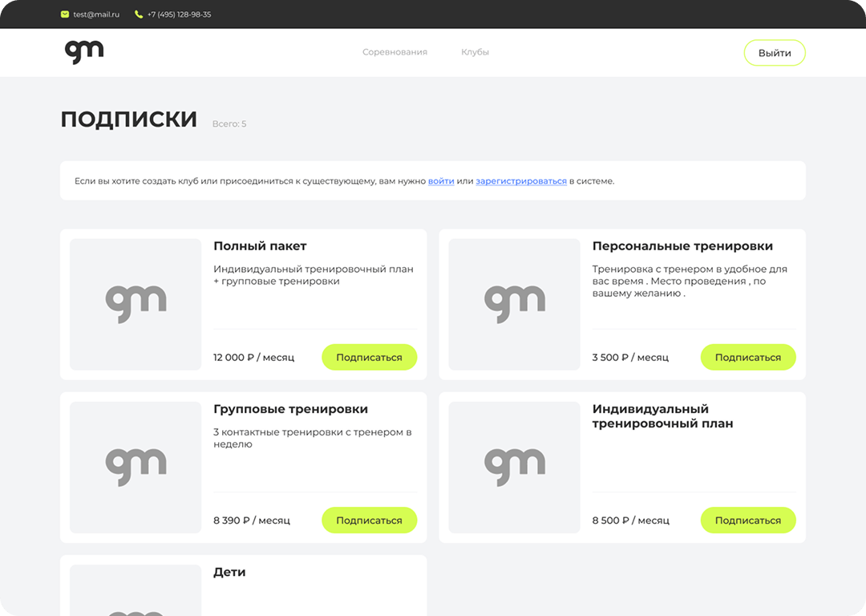Follow the войти link
This screenshot has height=616, width=866.
441,181
